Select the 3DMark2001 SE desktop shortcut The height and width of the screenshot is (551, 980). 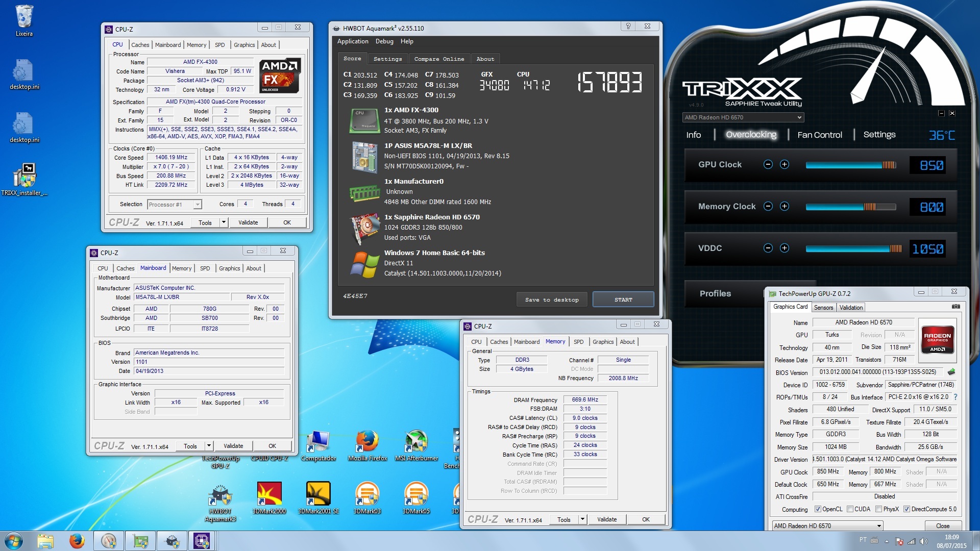click(x=318, y=498)
